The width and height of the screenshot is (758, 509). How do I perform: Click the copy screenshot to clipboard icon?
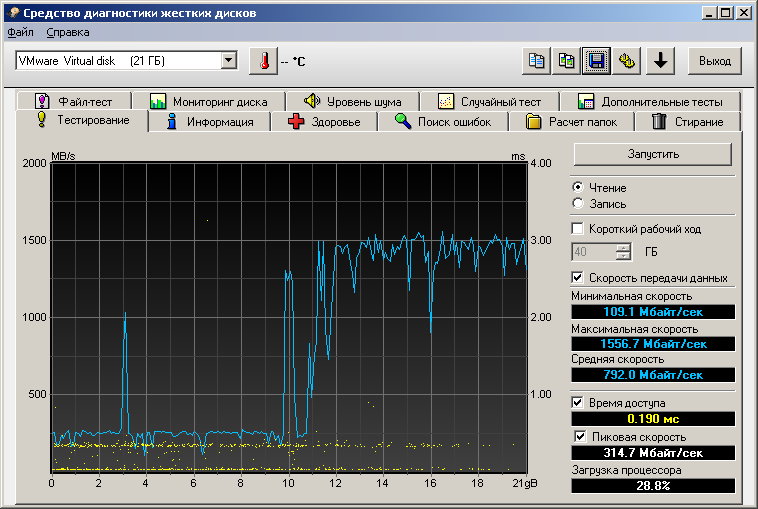[567, 61]
